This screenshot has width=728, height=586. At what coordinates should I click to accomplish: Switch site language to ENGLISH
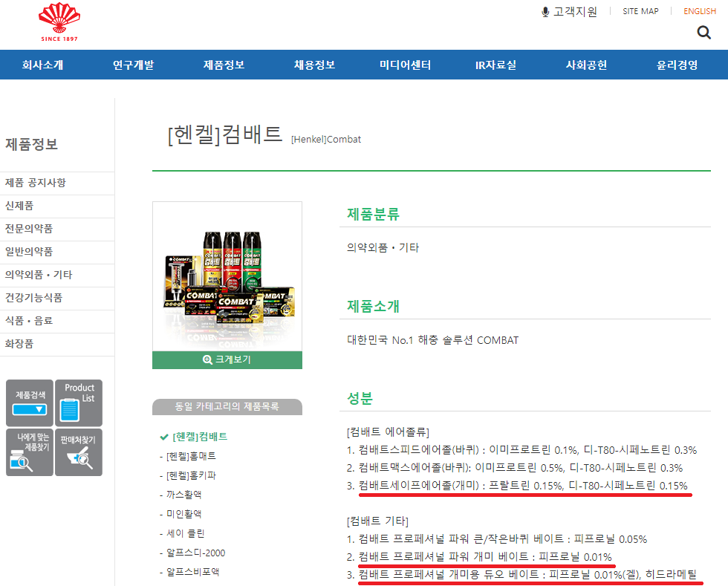click(x=700, y=11)
